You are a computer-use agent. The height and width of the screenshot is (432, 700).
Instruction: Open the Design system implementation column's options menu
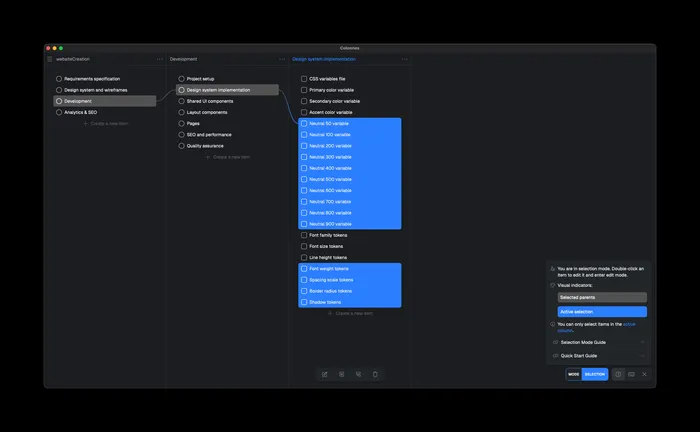tap(404, 59)
